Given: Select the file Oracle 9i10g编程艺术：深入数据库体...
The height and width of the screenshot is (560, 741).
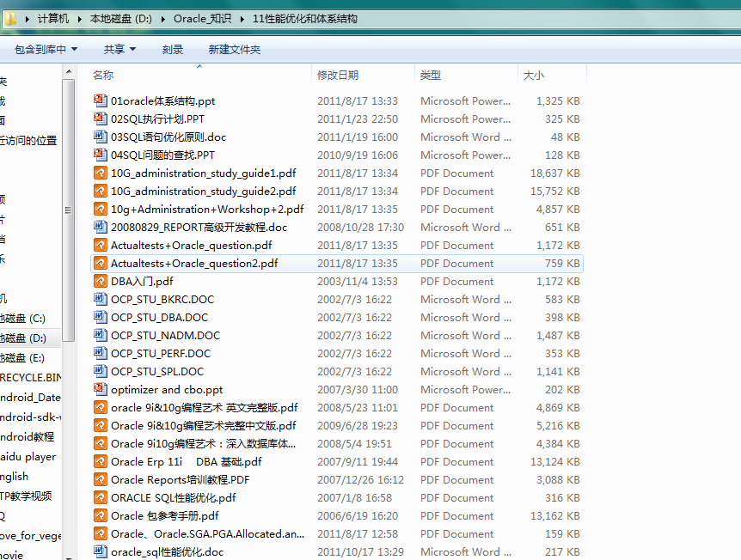Looking at the screenshot, I should pyautogui.click(x=203, y=443).
